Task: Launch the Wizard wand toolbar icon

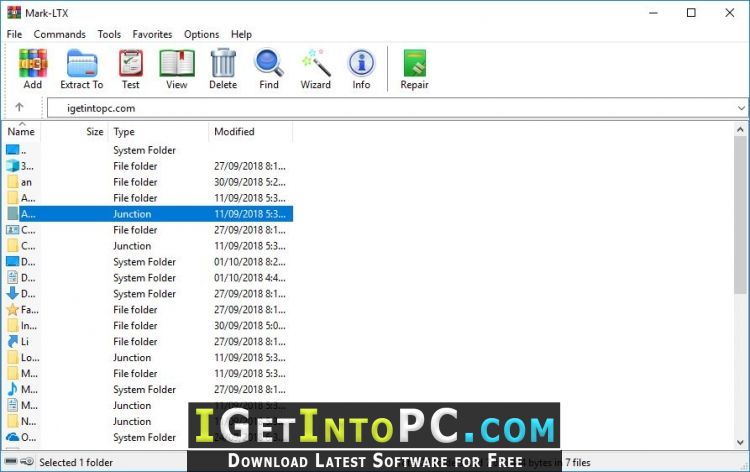Action: 316,63
